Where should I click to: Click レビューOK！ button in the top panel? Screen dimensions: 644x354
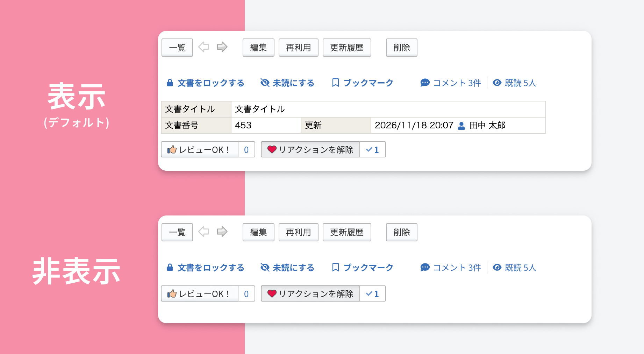coord(200,150)
